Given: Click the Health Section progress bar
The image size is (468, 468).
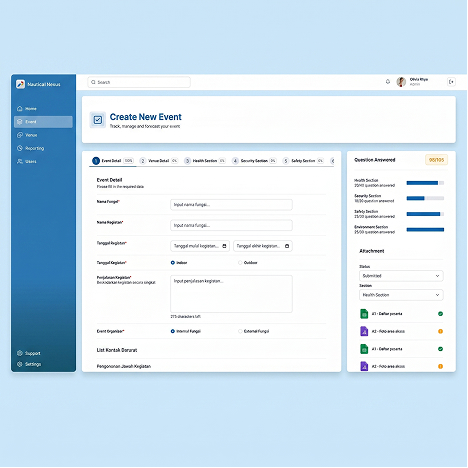Looking at the screenshot, I should pyautogui.click(x=425, y=183).
